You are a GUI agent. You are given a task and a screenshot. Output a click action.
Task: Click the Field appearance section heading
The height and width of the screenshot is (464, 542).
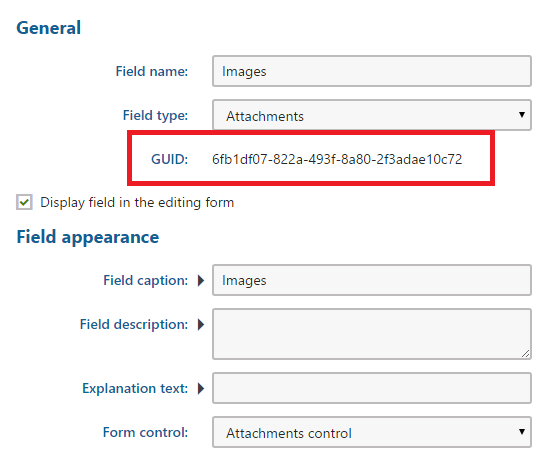(x=88, y=238)
